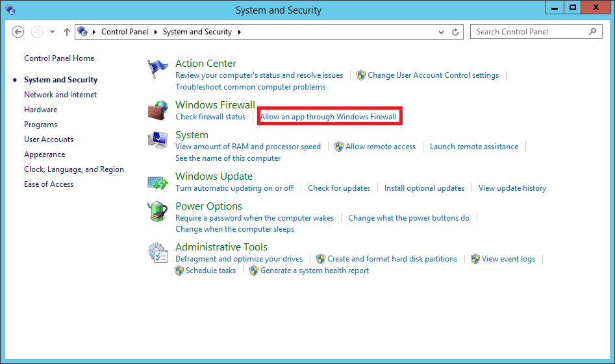
Task: Click the Up one level arrow
Action: [x=67, y=32]
